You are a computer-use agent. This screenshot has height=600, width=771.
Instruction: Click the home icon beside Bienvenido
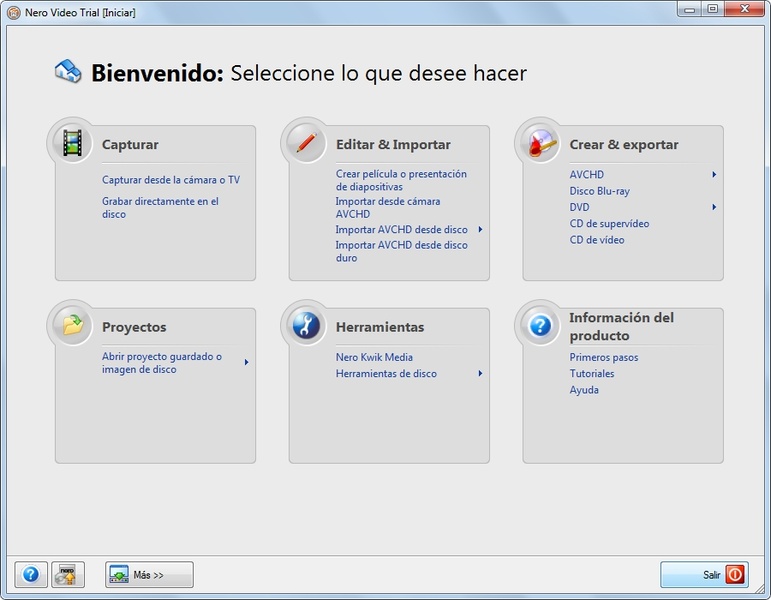pyautogui.click(x=68, y=71)
